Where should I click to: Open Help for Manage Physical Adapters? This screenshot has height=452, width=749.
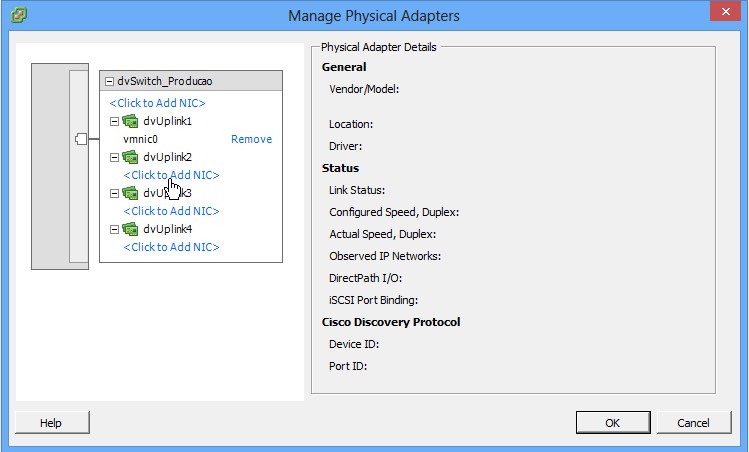[50, 423]
